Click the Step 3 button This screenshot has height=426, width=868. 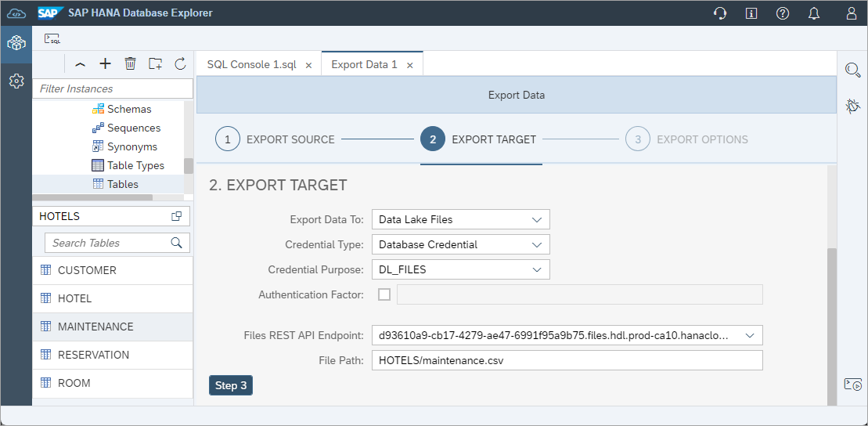point(231,385)
